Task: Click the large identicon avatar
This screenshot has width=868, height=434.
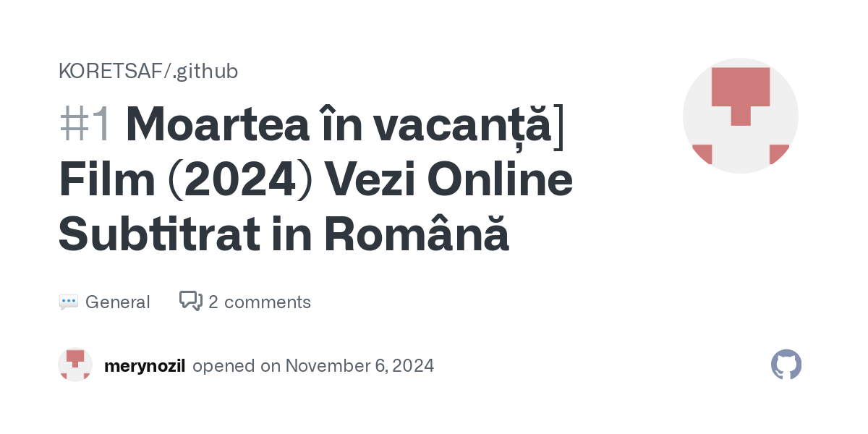Action: coord(740,116)
